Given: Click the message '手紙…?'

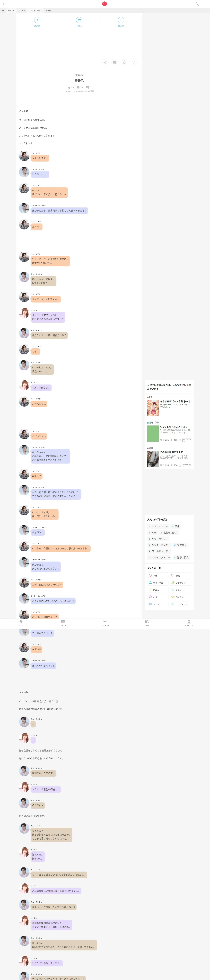Looking at the screenshot, I should (x=37, y=476).
